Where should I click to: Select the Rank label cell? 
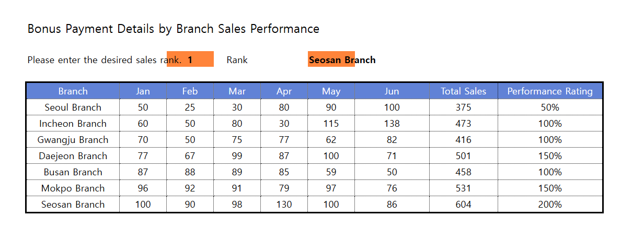coord(237,59)
